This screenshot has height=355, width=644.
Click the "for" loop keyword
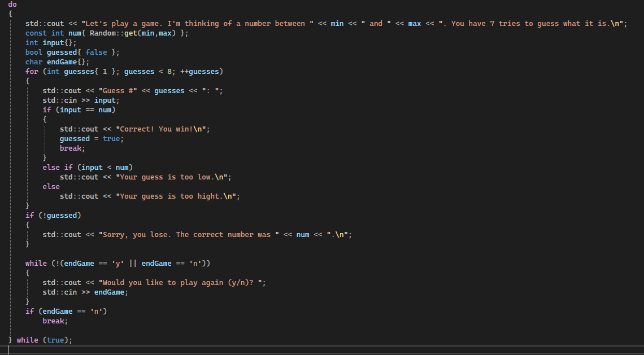tap(32, 72)
